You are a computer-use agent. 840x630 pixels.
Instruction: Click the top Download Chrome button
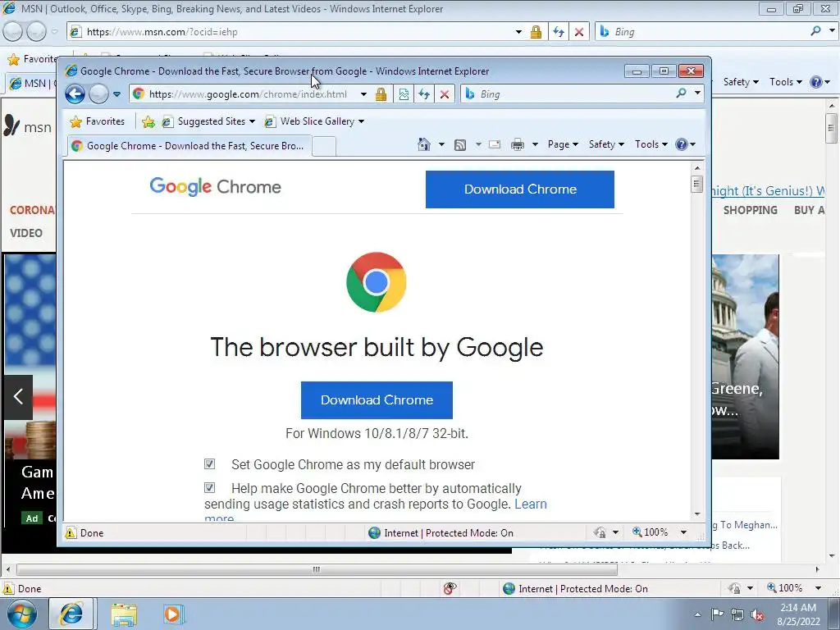tap(519, 189)
